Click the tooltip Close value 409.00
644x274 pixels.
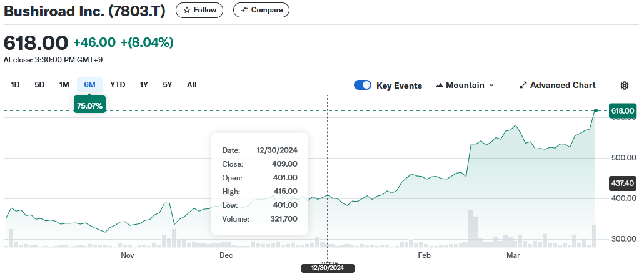pyautogui.click(x=284, y=164)
